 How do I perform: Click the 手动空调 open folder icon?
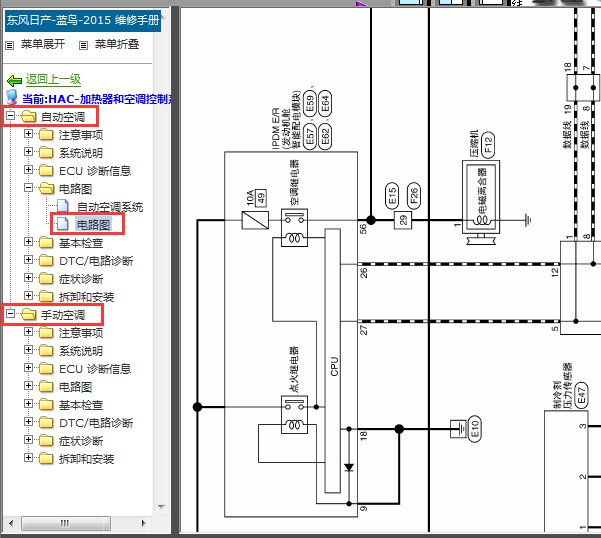coord(29,314)
